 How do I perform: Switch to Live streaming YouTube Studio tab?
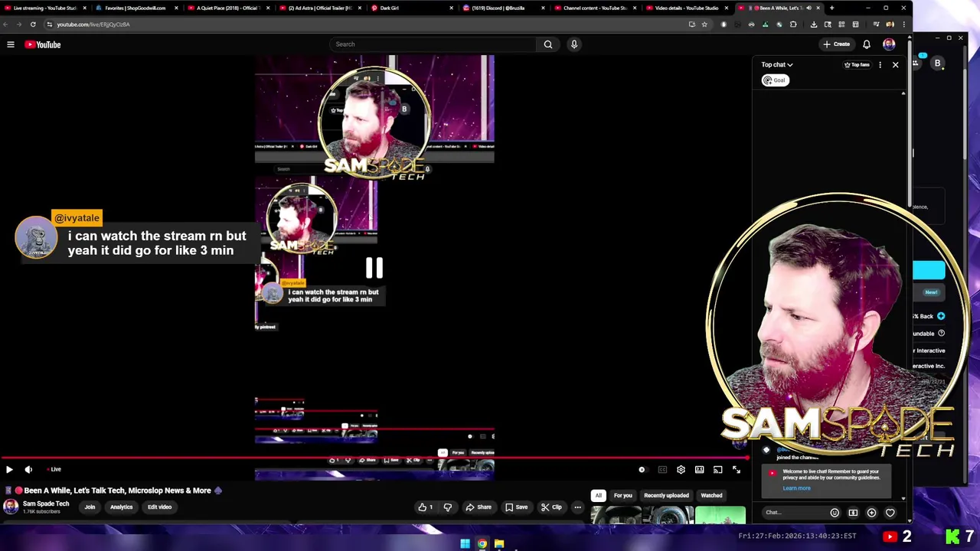44,8
